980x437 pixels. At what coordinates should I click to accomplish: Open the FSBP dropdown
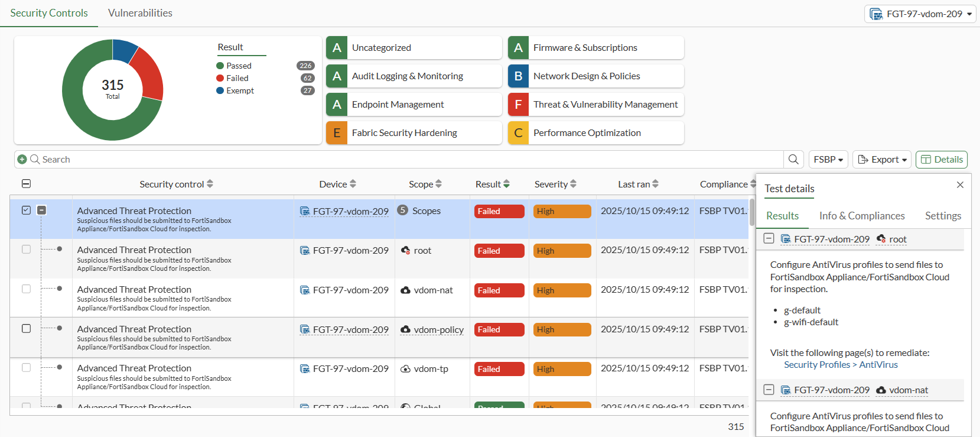(x=828, y=159)
